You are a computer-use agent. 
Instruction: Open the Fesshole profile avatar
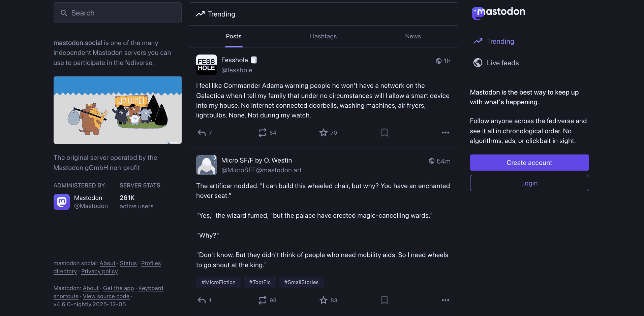point(206,65)
